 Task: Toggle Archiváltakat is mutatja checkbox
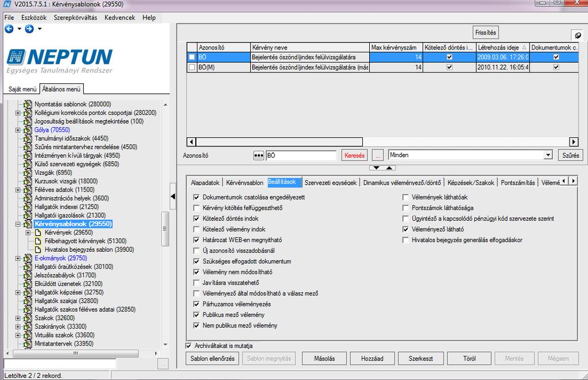click(x=188, y=346)
